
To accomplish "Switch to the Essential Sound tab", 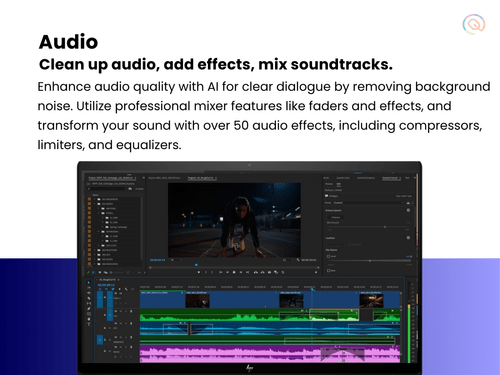I will point(390,178).
